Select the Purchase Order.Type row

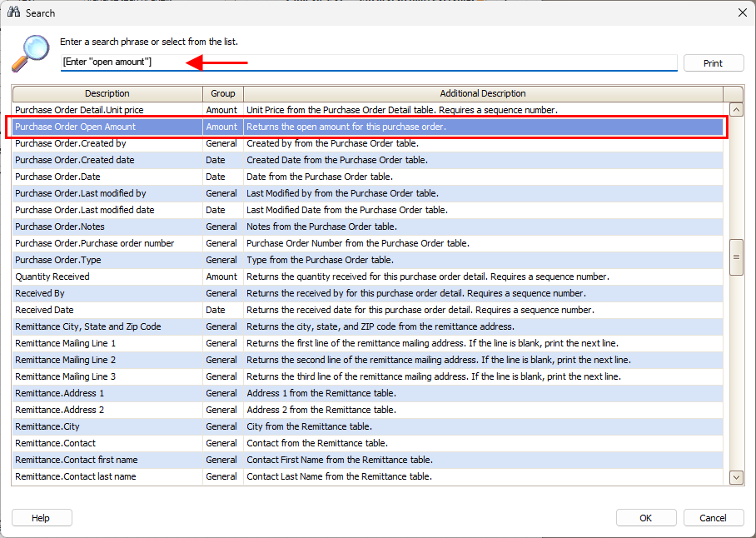coord(368,260)
